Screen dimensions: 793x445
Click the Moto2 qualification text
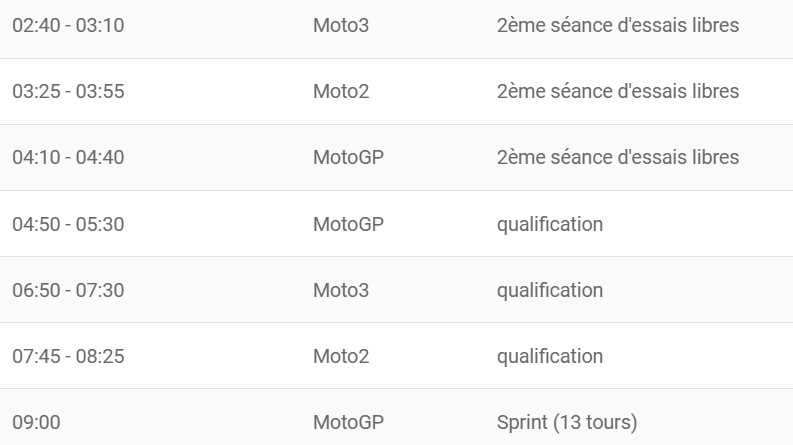(550, 357)
